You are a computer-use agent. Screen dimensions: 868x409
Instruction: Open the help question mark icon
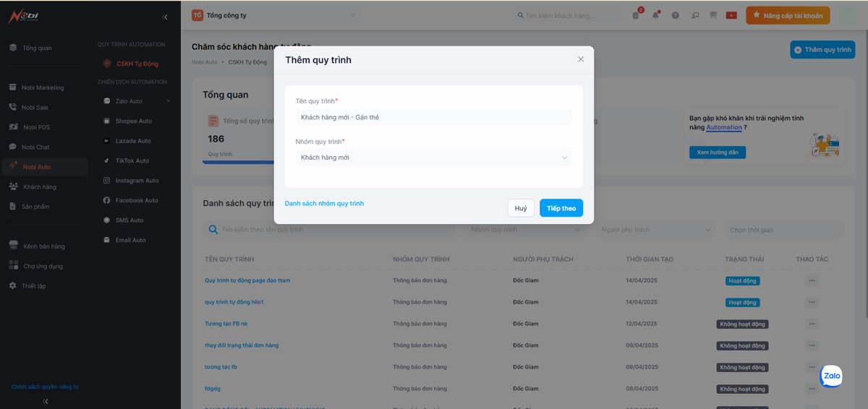(x=675, y=15)
